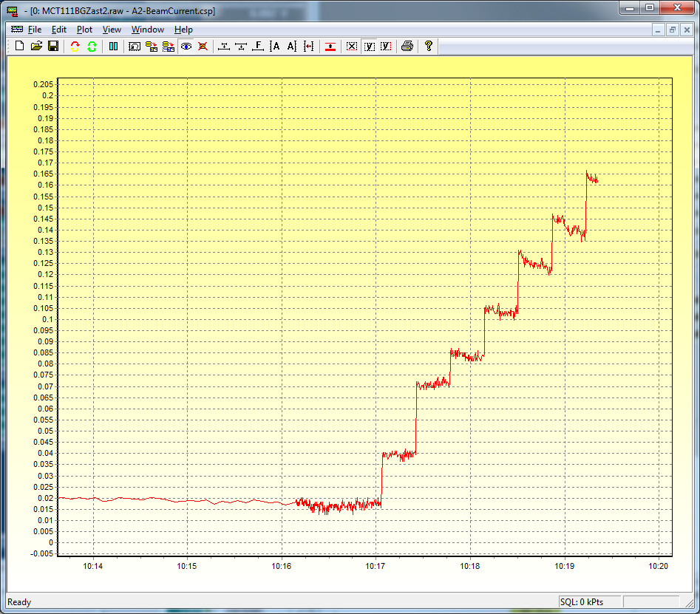Toggle the first boxed Y axis button
700x614 pixels.
point(369,47)
